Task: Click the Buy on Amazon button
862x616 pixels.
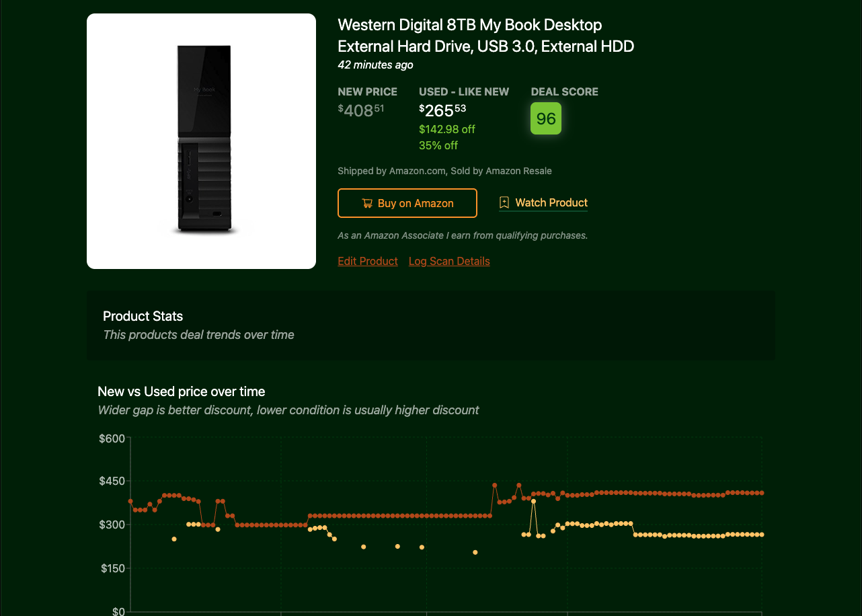Action: point(407,203)
